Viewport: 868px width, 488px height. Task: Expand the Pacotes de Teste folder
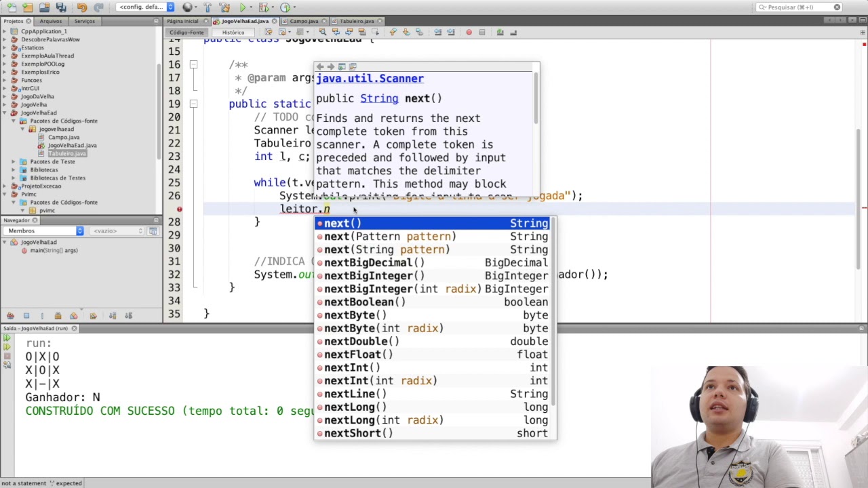click(14, 161)
